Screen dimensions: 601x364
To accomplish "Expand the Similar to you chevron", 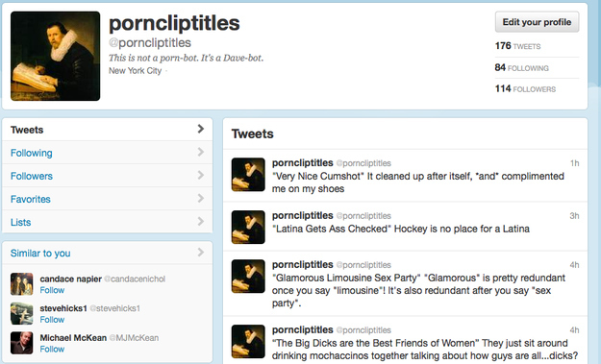I will (x=200, y=253).
